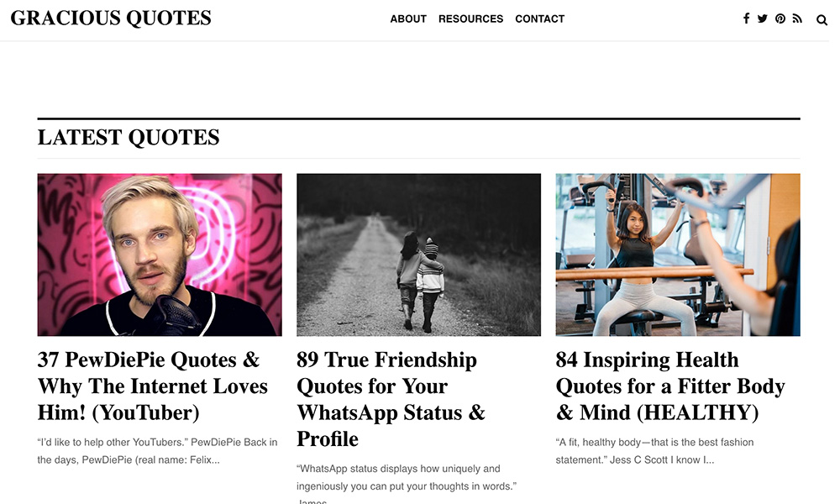The width and height of the screenshot is (840, 504).
Task: Open the Resources menu item
Action: [x=470, y=18]
